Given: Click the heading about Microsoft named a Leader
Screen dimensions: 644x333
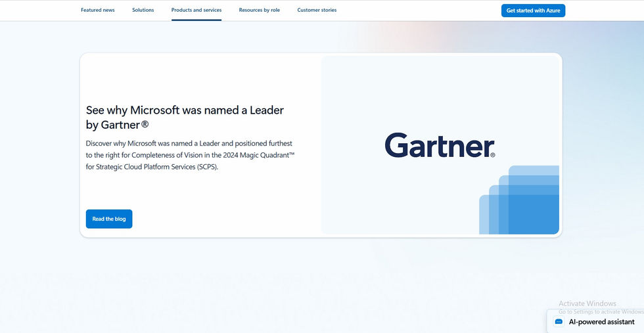Looking at the screenshot, I should click(x=185, y=118).
